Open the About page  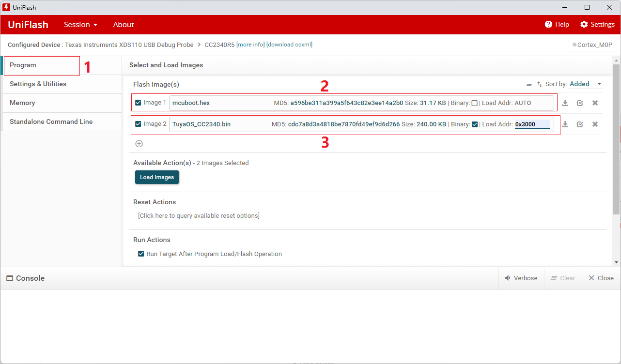(x=124, y=25)
